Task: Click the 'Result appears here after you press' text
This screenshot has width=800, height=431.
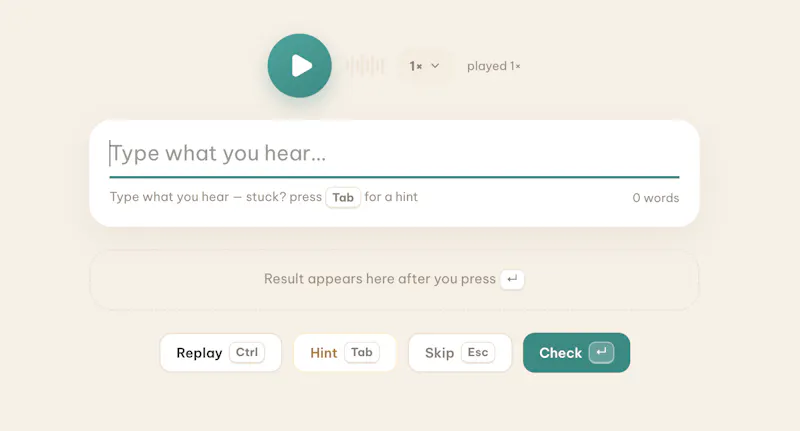Action: click(x=380, y=279)
